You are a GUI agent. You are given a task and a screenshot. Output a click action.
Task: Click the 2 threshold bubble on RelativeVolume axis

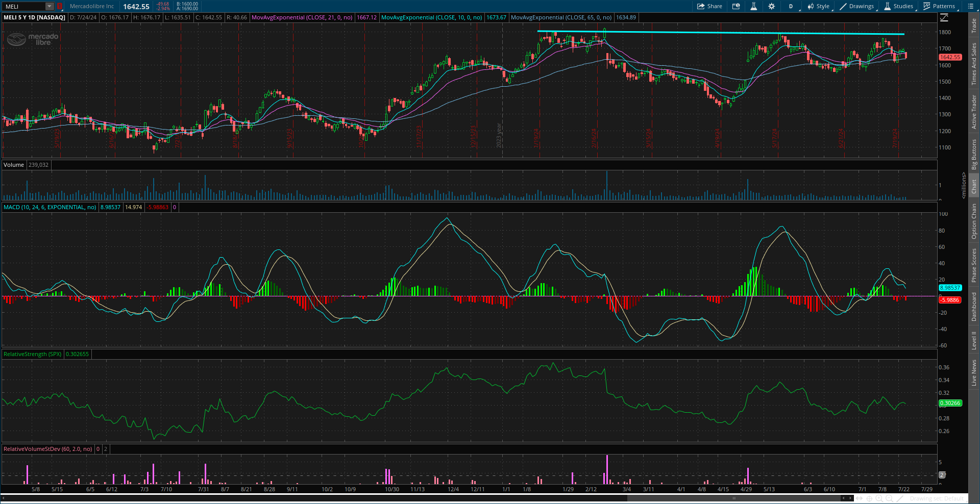pyautogui.click(x=942, y=475)
